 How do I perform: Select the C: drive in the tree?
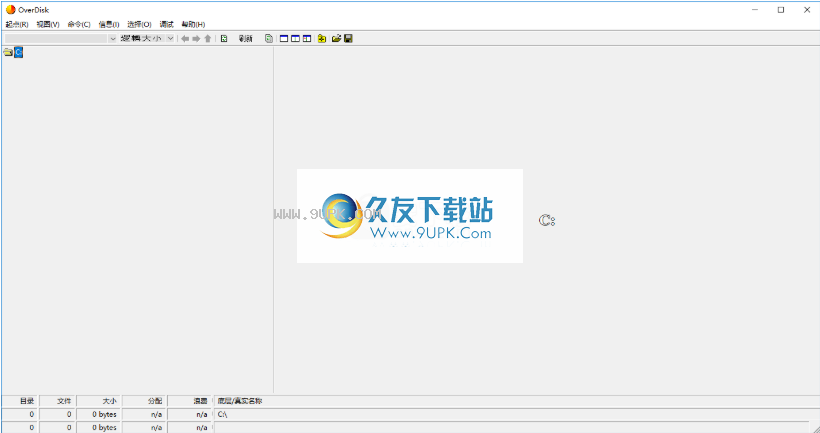point(18,52)
